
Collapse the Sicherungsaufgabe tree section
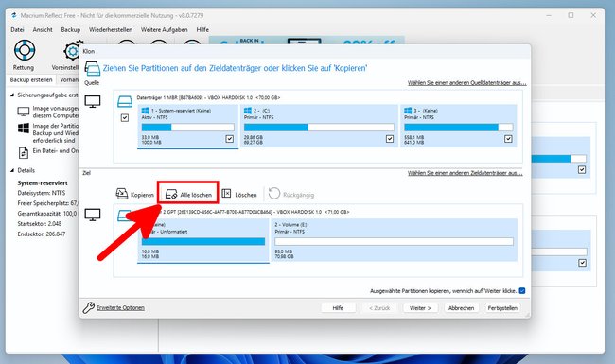click(x=12, y=95)
